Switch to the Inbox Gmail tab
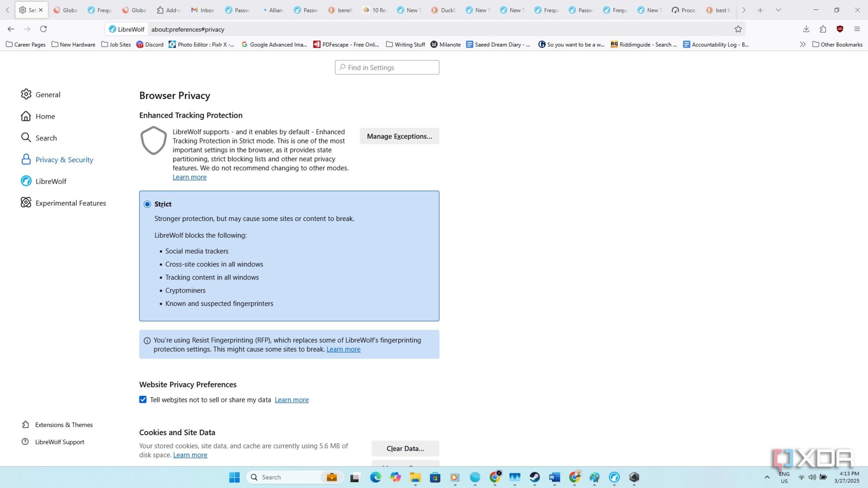The image size is (868, 488). pos(203,10)
